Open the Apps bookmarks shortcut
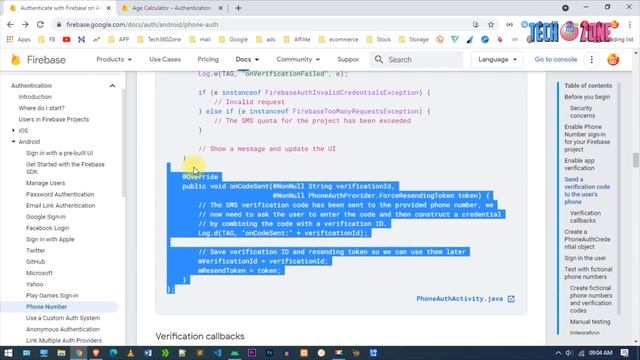 pyautogui.click(x=19, y=40)
